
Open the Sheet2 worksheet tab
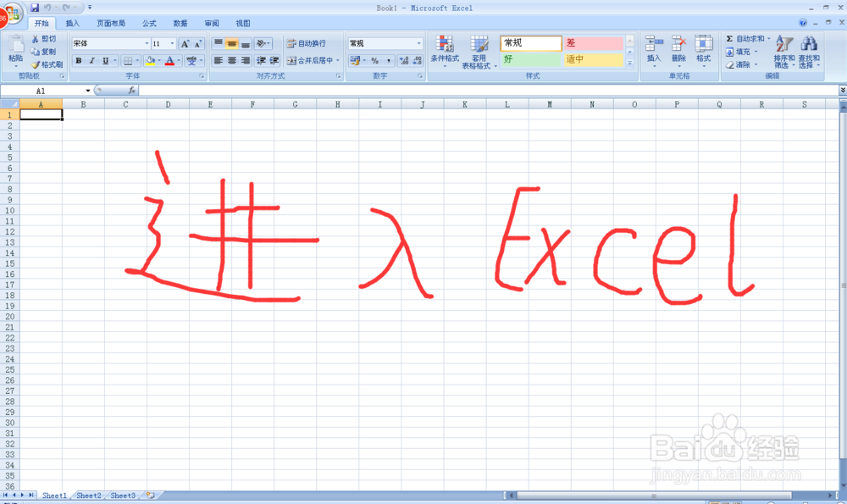pos(89,496)
